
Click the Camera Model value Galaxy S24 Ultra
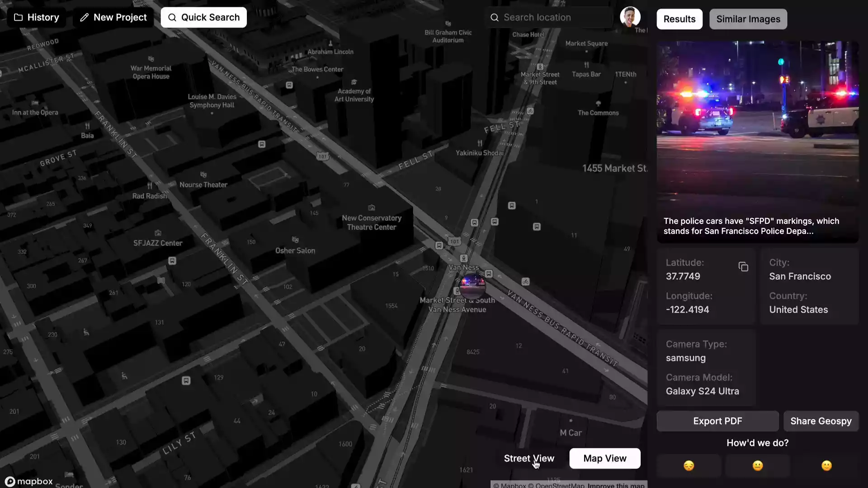pos(702,391)
